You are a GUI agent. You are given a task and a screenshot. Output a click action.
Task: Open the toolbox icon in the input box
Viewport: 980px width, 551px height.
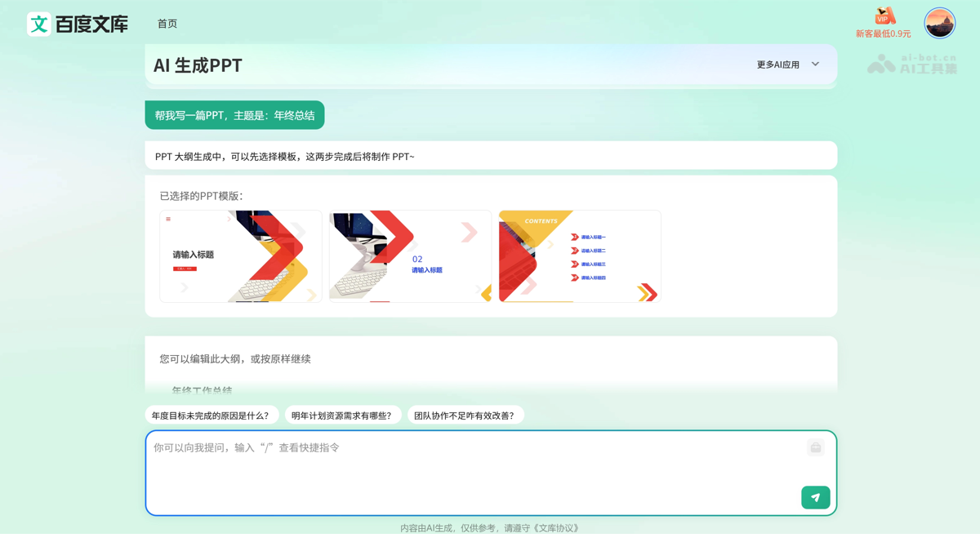(815, 447)
